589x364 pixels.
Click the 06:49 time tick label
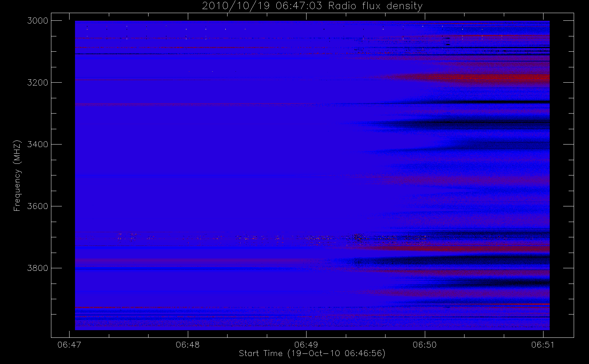(306, 345)
